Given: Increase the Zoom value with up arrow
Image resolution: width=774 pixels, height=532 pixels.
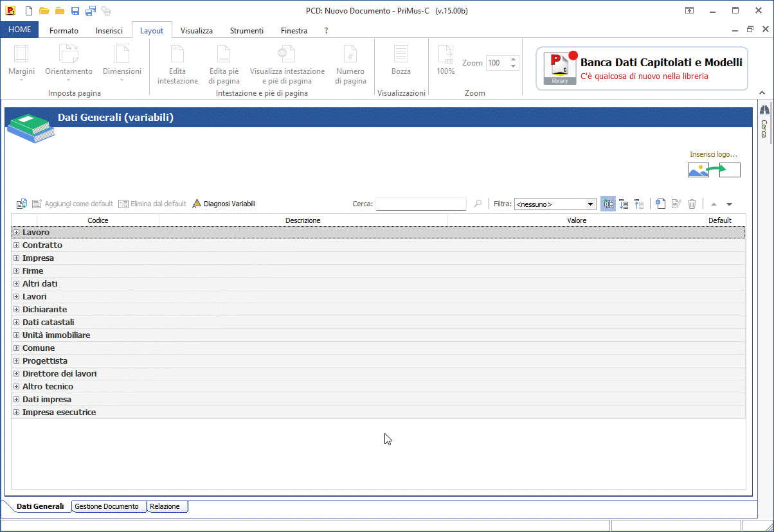Looking at the screenshot, I should pos(513,60).
